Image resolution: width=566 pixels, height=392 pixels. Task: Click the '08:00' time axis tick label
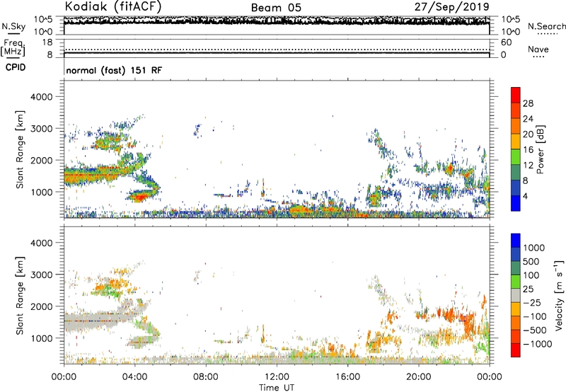206,377
